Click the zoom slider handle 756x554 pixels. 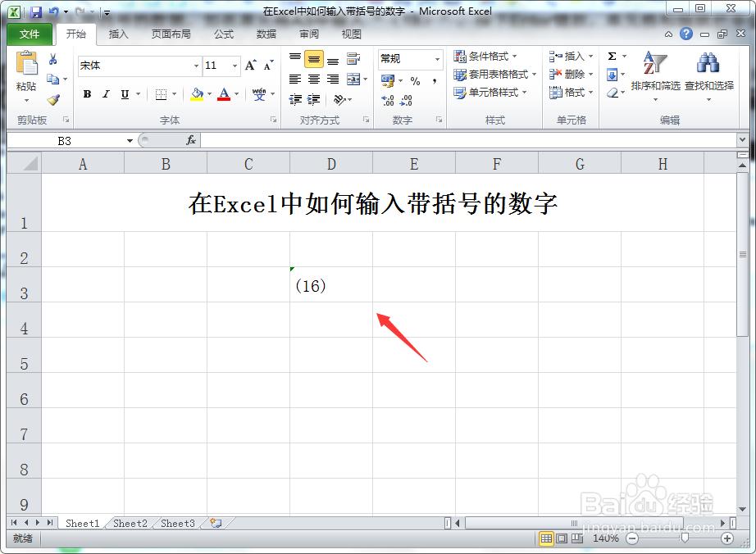coord(684,538)
